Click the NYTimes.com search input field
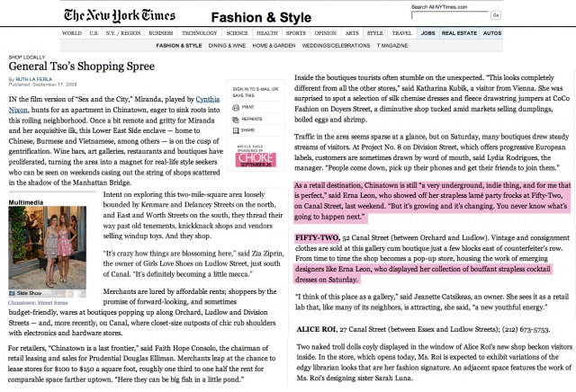Image resolution: width=576 pixels, height=392 pixels. point(450,15)
